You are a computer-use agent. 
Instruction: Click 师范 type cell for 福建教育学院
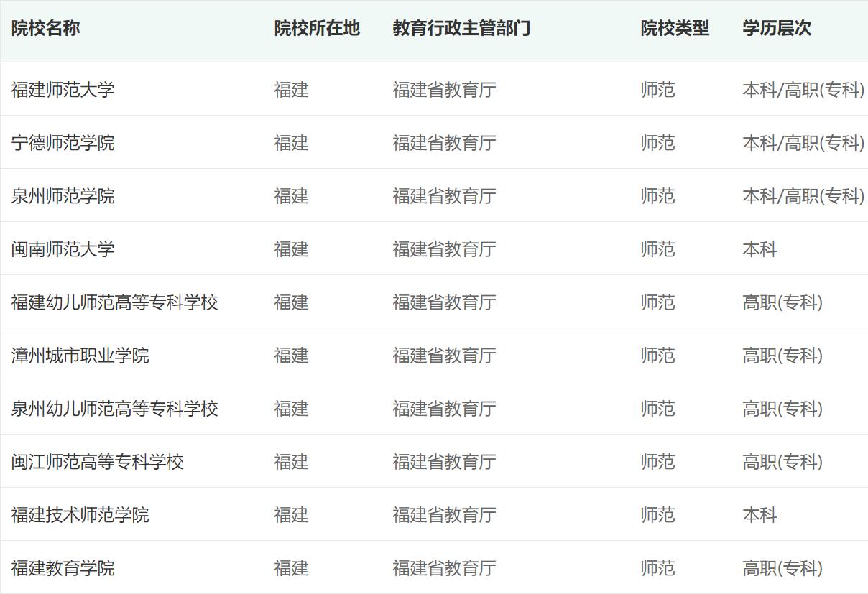(657, 568)
